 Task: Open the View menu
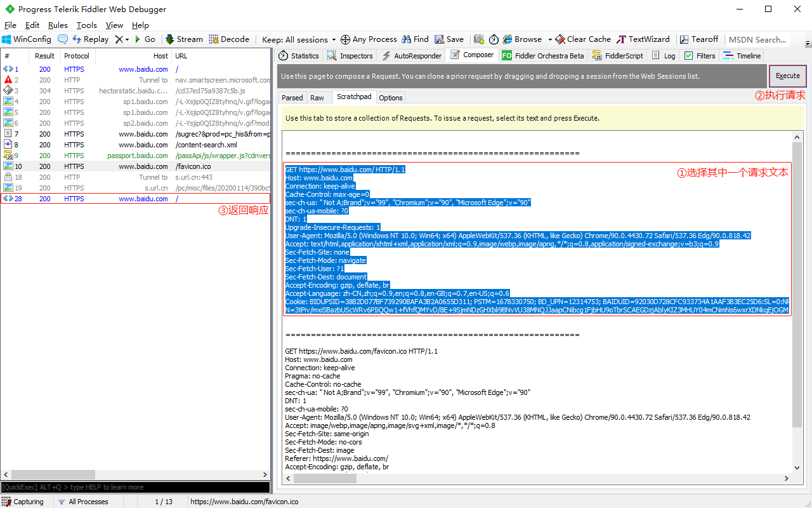(x=114, y=25)
